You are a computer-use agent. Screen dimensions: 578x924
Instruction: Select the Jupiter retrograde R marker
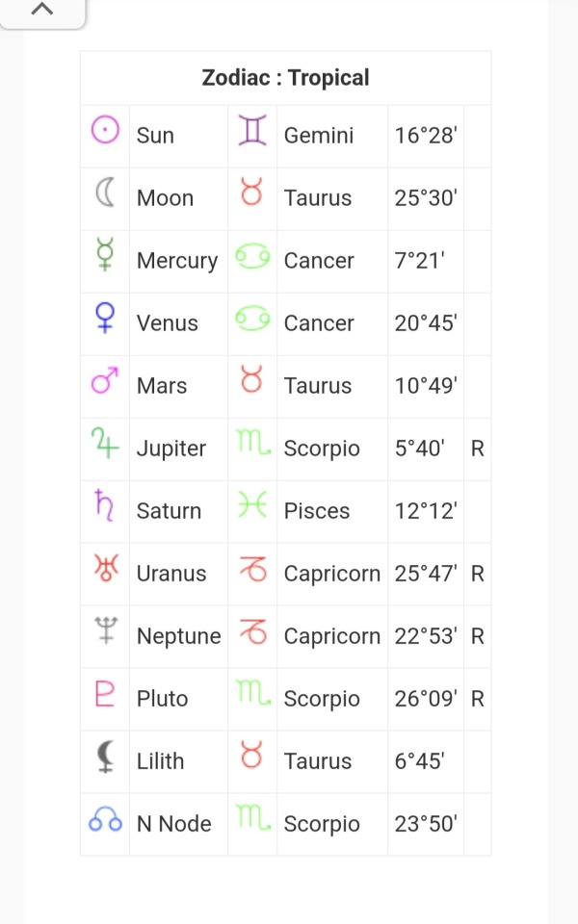pyautogui.click(x=477, y=449)
